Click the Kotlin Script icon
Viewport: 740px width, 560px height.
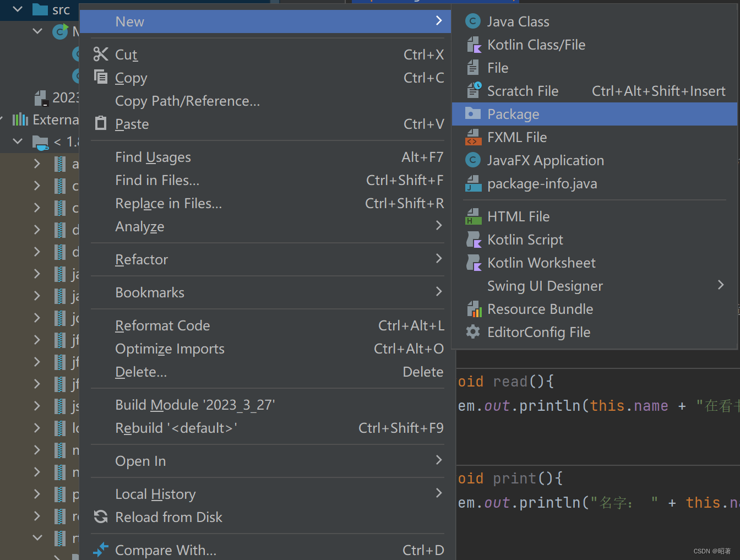(x=474, y=240)
